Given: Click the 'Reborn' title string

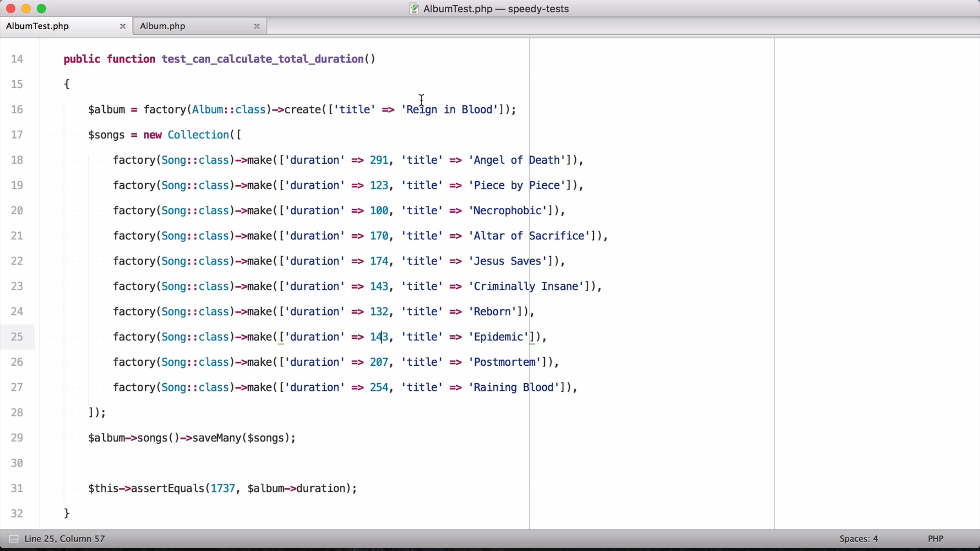Looking at the screenshot, I should point(492,312).
